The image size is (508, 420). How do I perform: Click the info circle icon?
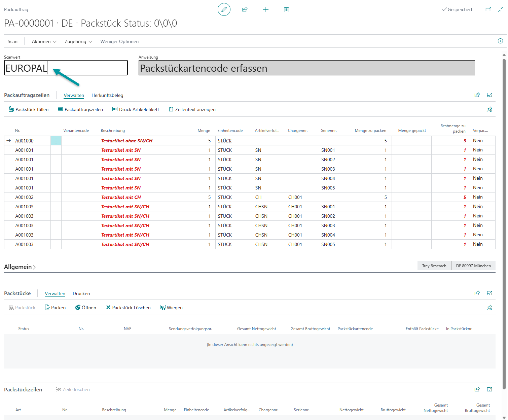pos(500,41)
